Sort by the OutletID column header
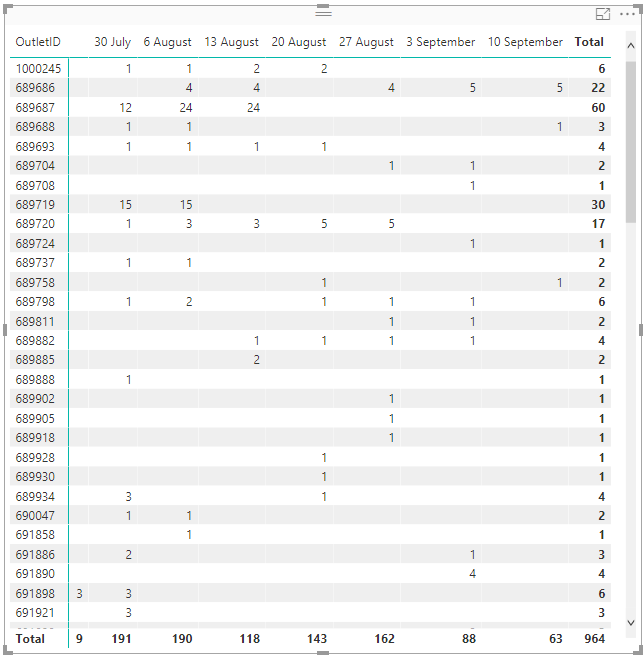 coord(38,42)
